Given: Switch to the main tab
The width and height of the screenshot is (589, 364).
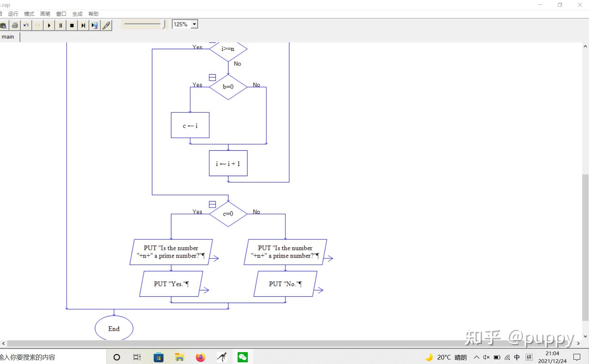Looking at the screenshot, I should [8, 37].
